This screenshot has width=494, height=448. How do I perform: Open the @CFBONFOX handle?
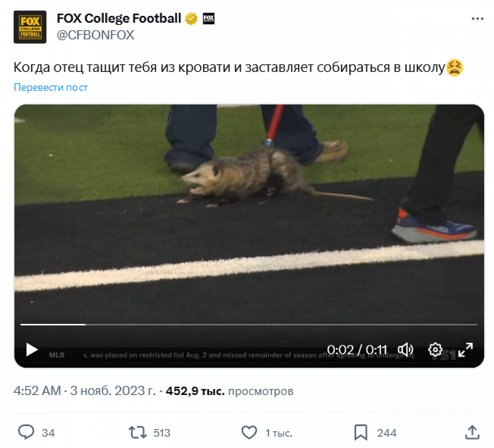[x=96, y=35]
